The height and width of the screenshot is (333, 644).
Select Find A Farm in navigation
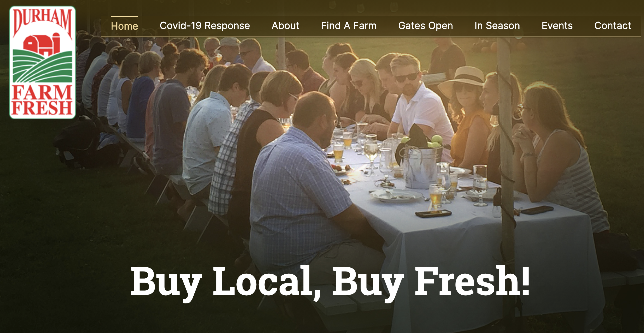click(349, 26)
